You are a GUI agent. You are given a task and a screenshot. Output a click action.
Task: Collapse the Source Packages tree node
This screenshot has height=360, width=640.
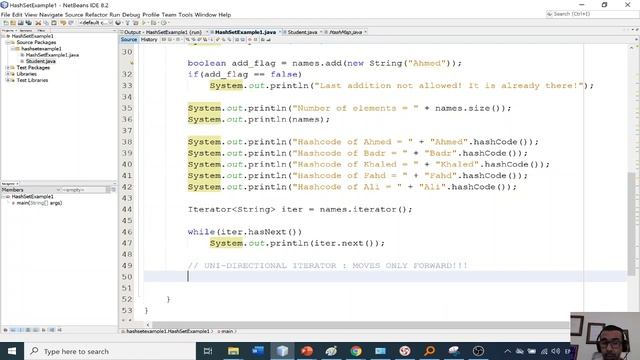pyautogui.click(x=8, y=42)
